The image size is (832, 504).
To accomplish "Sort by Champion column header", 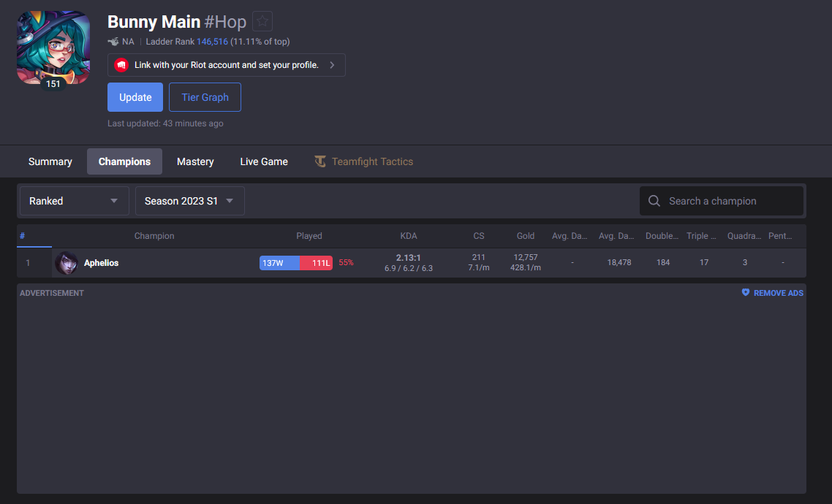I will click(x=154, y=236).
